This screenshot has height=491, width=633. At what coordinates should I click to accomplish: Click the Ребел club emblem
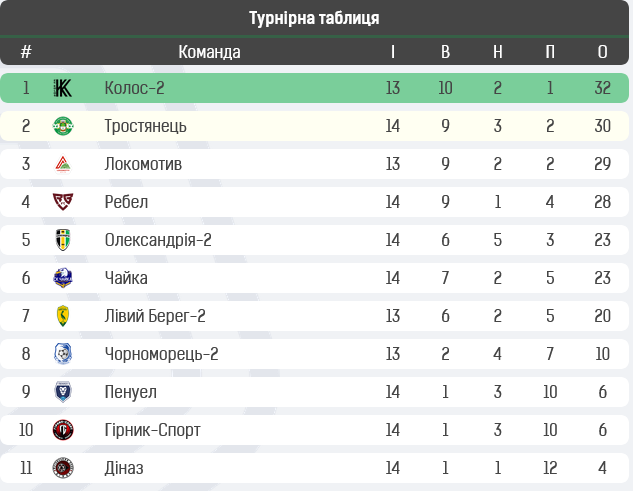pyautogui.click(x=63, y=202)
